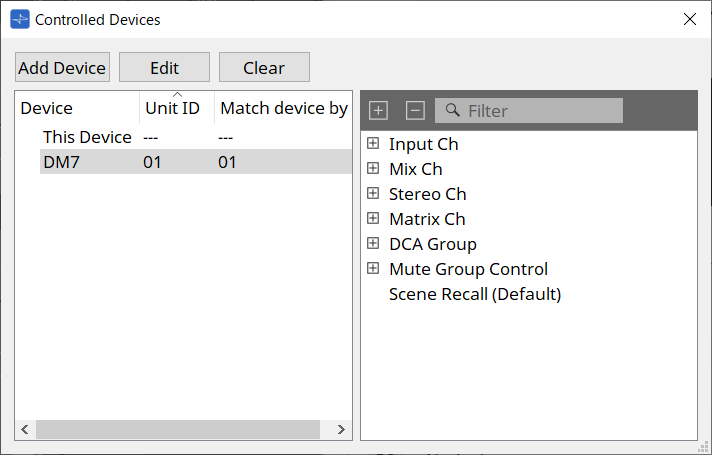The image size is (712, 455).
Task: Select the This Device row
Action: (x=87, y=137)
